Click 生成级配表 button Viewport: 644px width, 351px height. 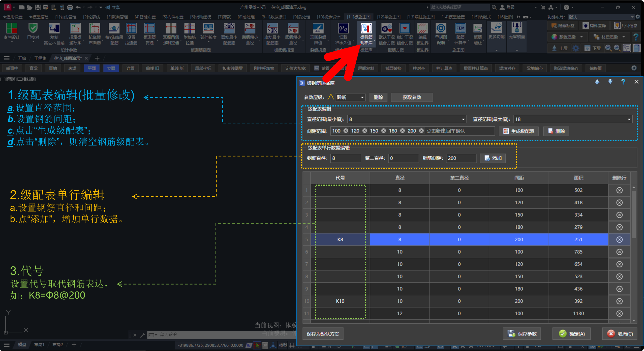click(519, 131)
